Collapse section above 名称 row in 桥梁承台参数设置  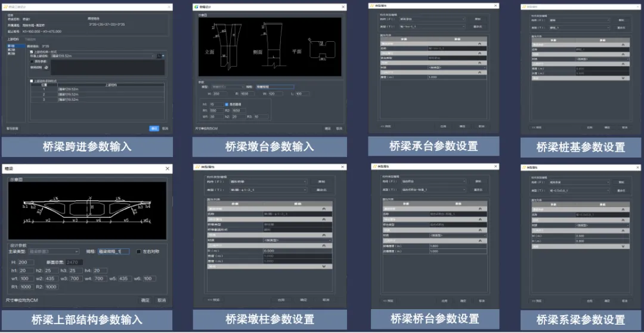click(x=480, y=44)
